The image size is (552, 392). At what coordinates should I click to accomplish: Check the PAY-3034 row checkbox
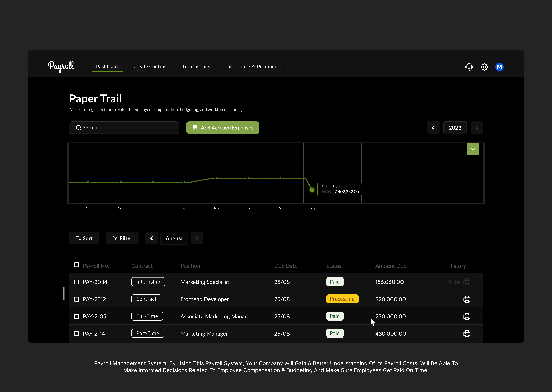(x=77, y=282)
